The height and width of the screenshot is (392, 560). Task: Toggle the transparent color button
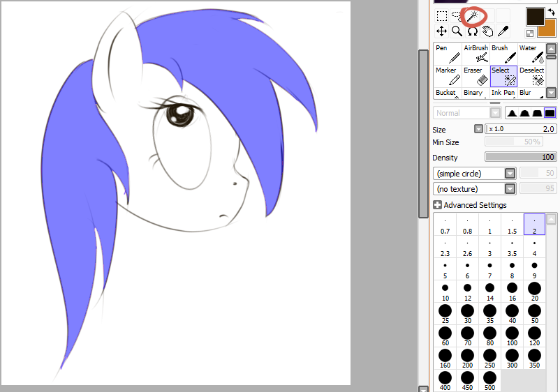click(x=530, y=33)
